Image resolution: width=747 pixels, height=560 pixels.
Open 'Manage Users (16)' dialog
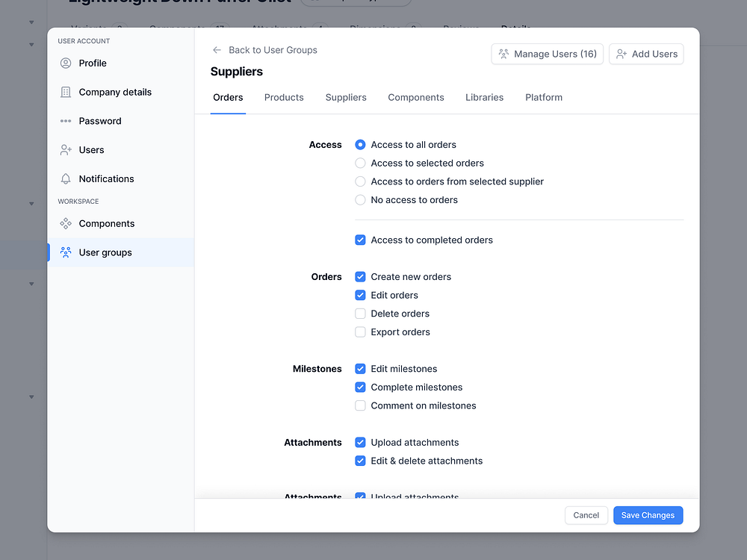pyautogui.click(x=547, y=54)
